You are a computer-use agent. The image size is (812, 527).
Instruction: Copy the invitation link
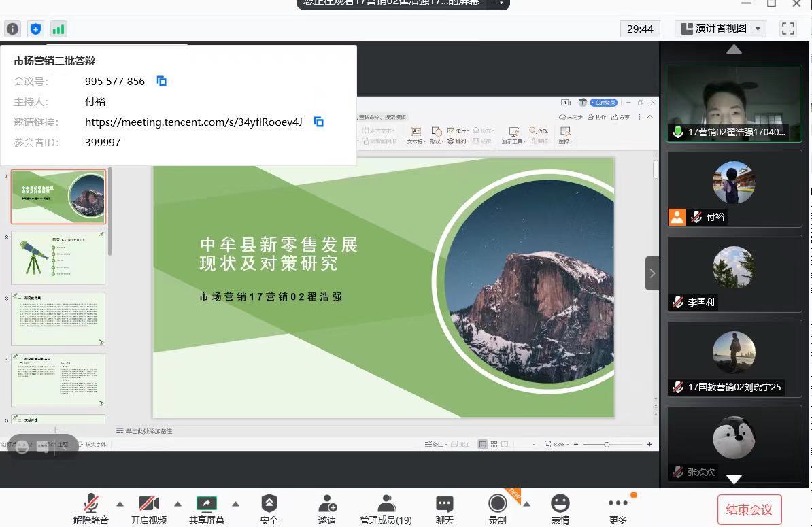point(318,122)
